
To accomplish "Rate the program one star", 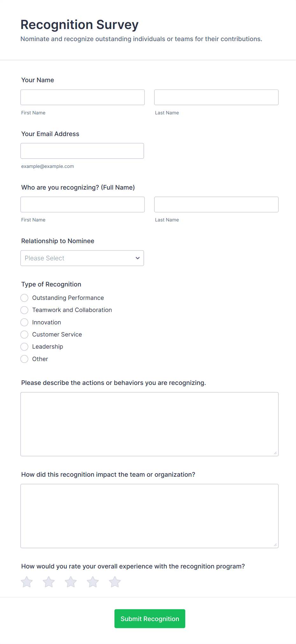I will (x=27, y=581).
